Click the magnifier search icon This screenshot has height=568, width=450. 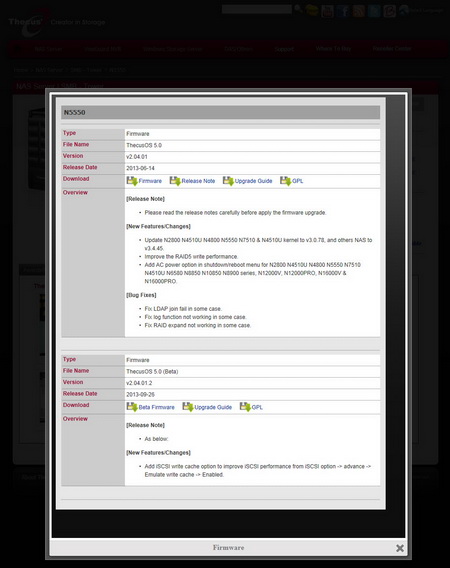coord(298,9)
